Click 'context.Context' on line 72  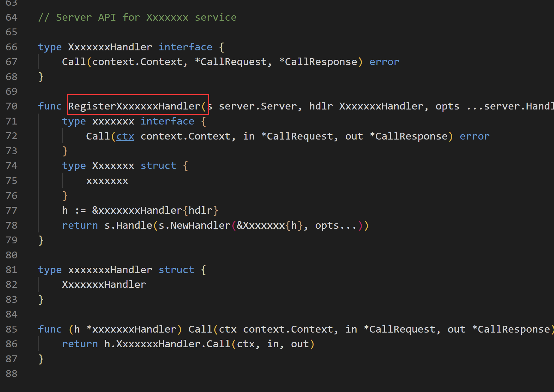click(185, 136)
